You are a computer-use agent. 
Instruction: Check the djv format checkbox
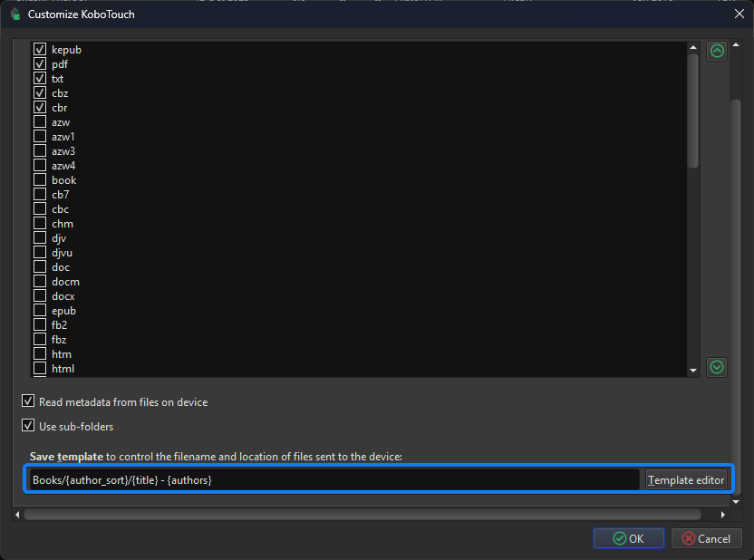40,238
